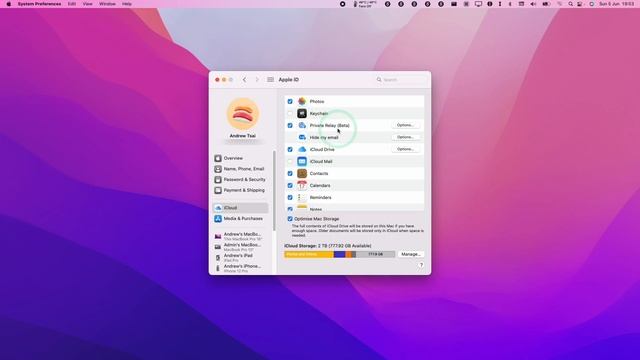Image resolution: width=640 pixels, height=360 pixels.
Task: Click the volume icon in menu bar
Action: (533, 4)
